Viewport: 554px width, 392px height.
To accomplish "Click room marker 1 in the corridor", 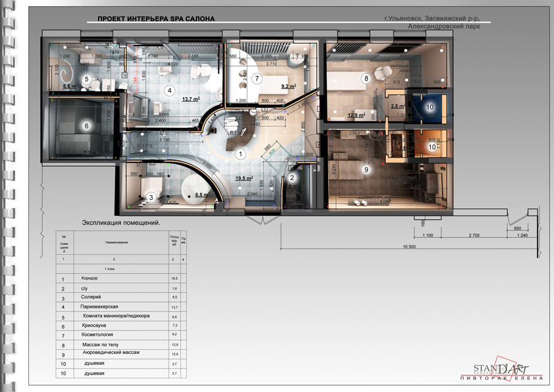I will pyautogui.click(x=241, y=154).
